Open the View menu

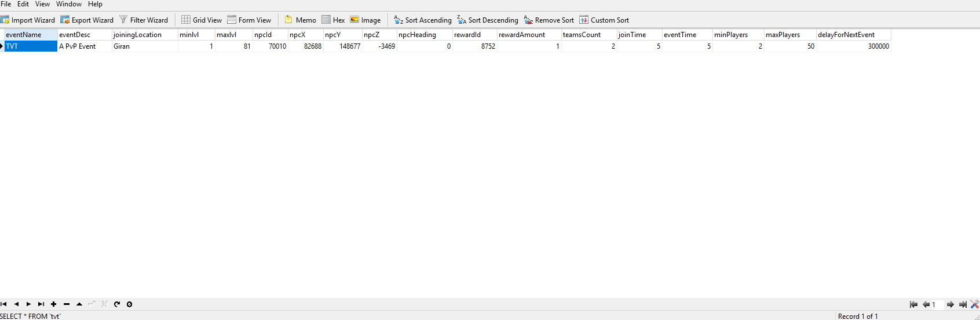(42, 4)
